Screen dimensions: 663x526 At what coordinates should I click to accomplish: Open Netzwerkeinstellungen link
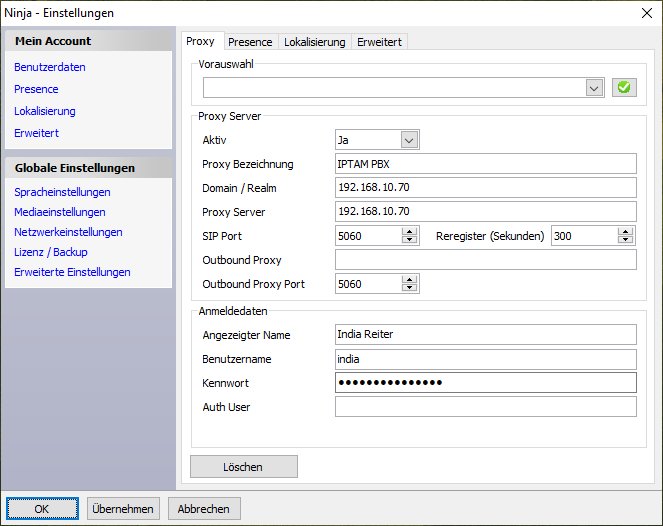68,232
